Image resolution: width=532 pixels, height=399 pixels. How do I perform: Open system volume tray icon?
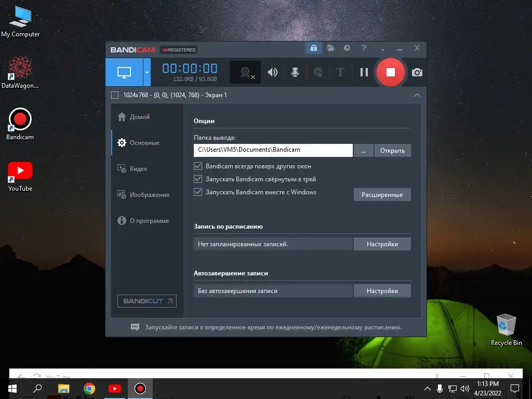coord(465,389)
